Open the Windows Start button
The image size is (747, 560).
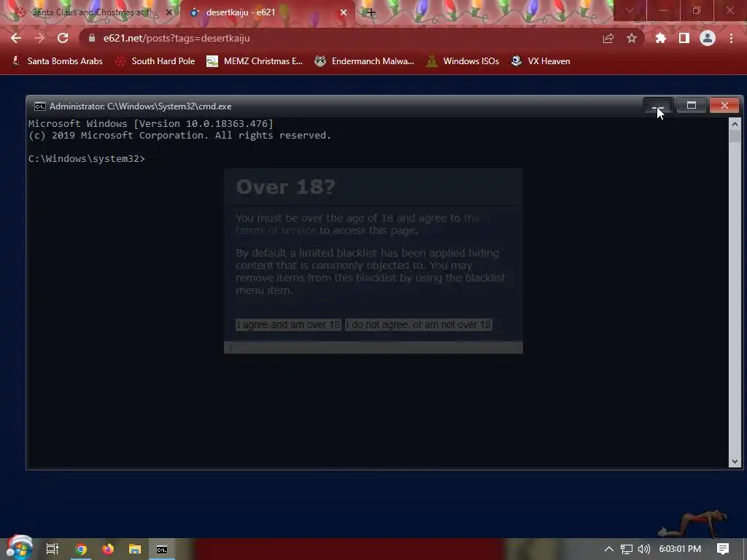[18, 548]
